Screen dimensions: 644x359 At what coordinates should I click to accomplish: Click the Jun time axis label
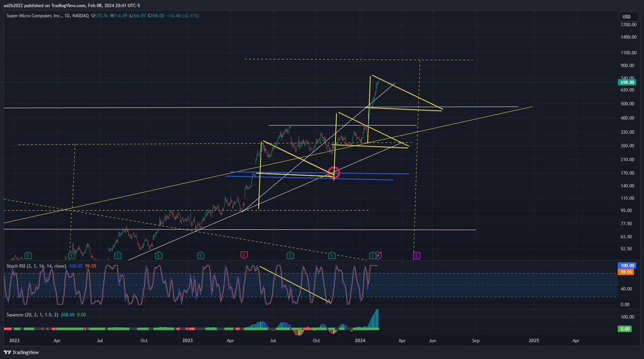coord(433,340)
